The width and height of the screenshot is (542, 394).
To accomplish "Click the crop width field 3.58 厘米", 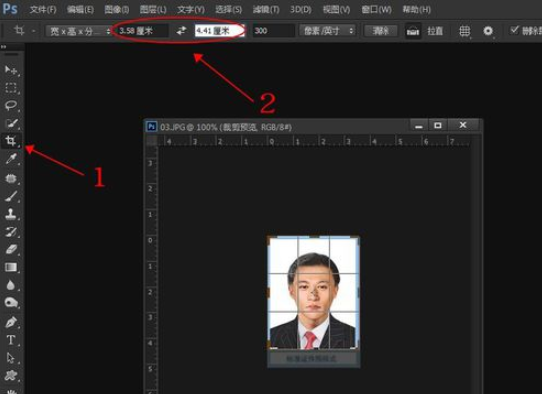I will click(x=142, y=31).
